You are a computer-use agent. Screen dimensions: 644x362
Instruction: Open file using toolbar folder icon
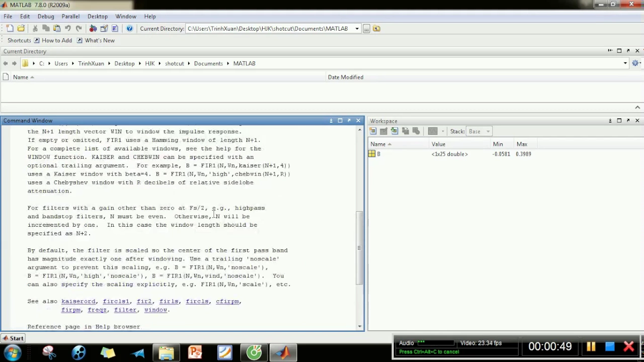point(21,29)
